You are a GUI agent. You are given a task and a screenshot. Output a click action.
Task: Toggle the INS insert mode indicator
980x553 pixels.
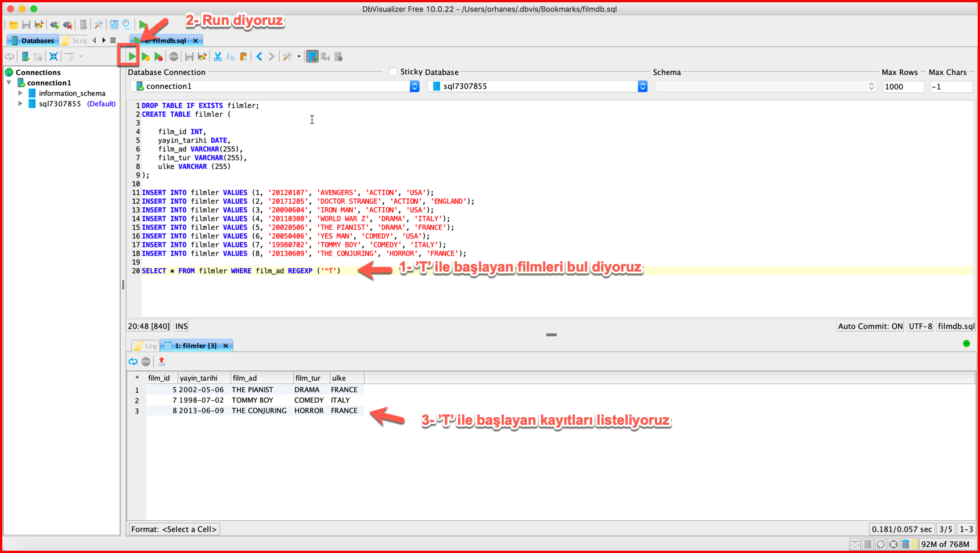(x=181, y=326)
